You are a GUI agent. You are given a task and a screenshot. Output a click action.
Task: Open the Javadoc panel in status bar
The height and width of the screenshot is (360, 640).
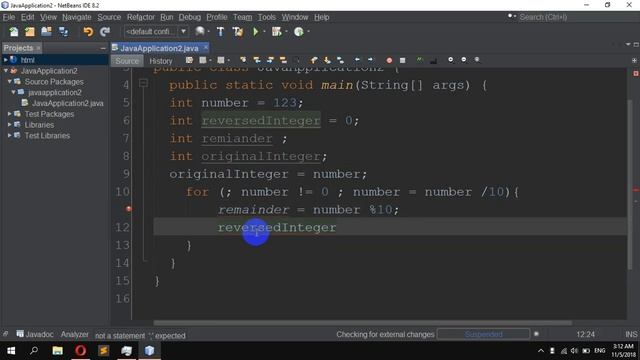tap(35, 334)
